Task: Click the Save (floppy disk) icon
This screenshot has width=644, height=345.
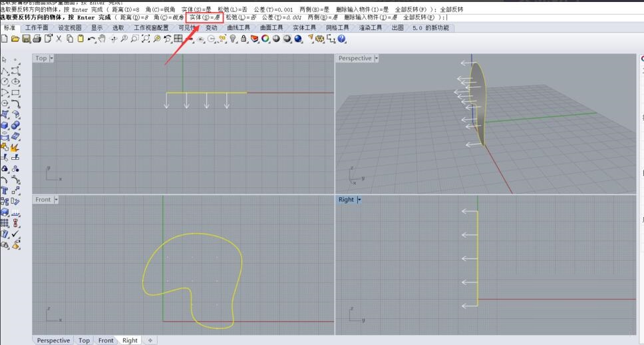Action: point(27,39)
